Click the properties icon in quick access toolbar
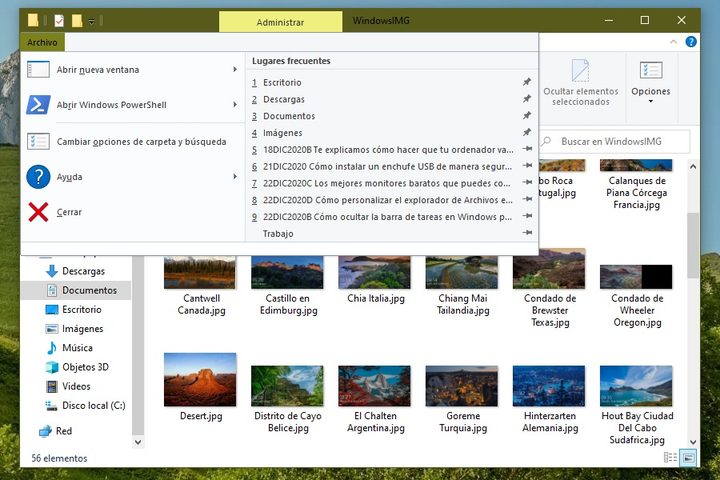Screen dimensions: 720x480 coord(59,21)
